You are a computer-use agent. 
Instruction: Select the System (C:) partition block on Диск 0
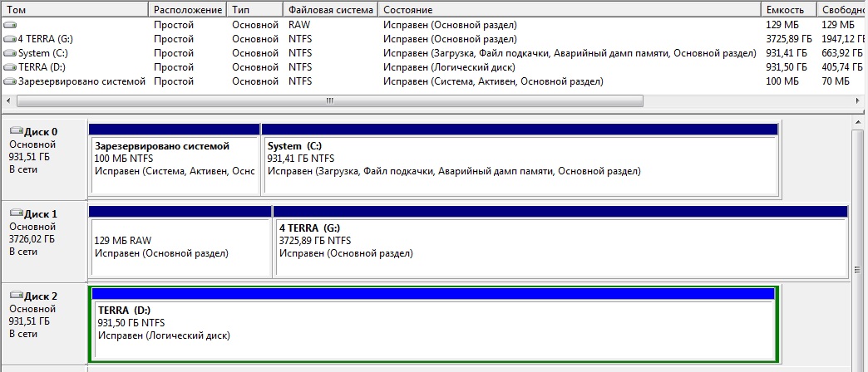[x=520, y=159]
